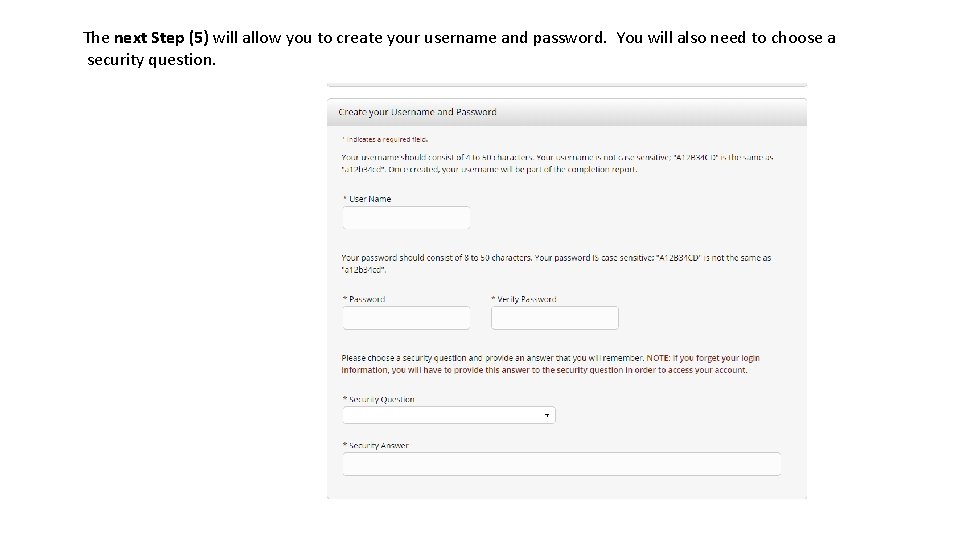
Task: Click the User Name input field
Action: pos(406,218)
